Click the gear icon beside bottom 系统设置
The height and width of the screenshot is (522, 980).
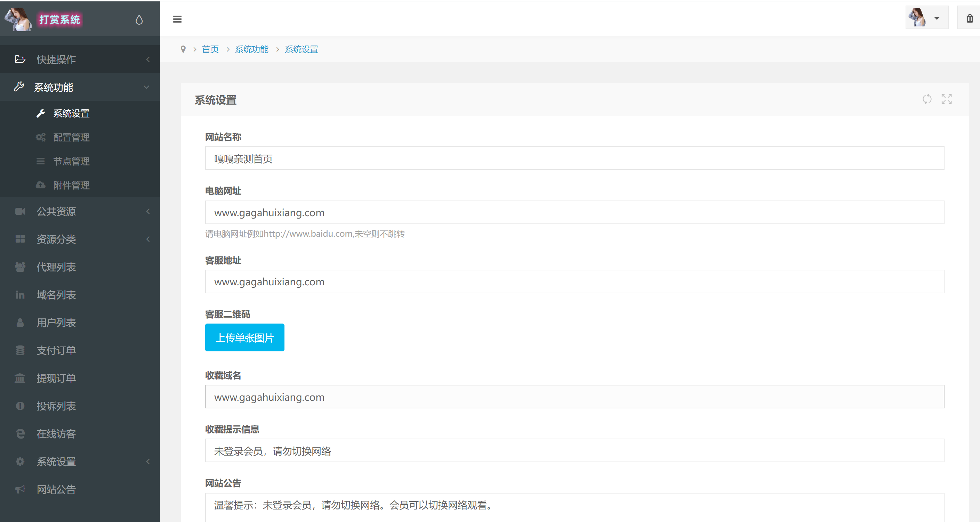(x=20, y=462)
